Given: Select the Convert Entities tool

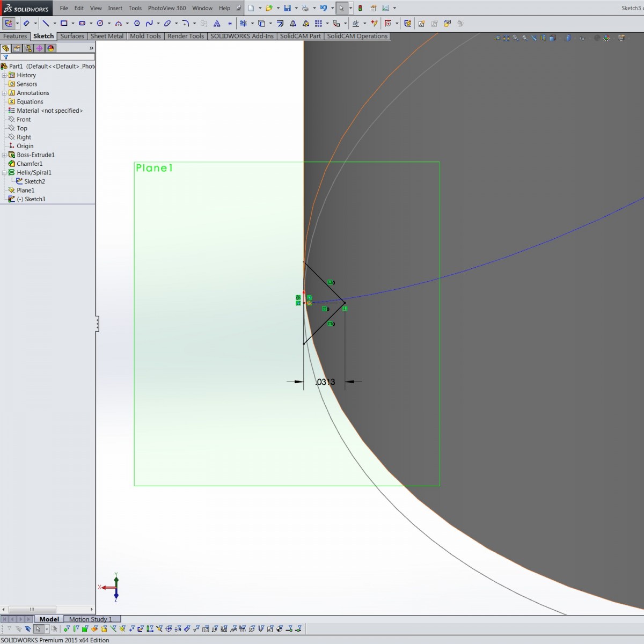Looking at the screenshot, I should (261, 23).
